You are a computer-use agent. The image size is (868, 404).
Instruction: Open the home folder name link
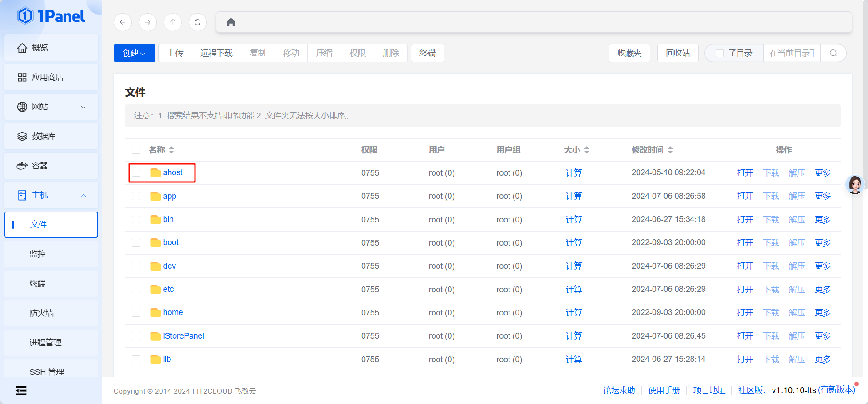pos(173,312)
